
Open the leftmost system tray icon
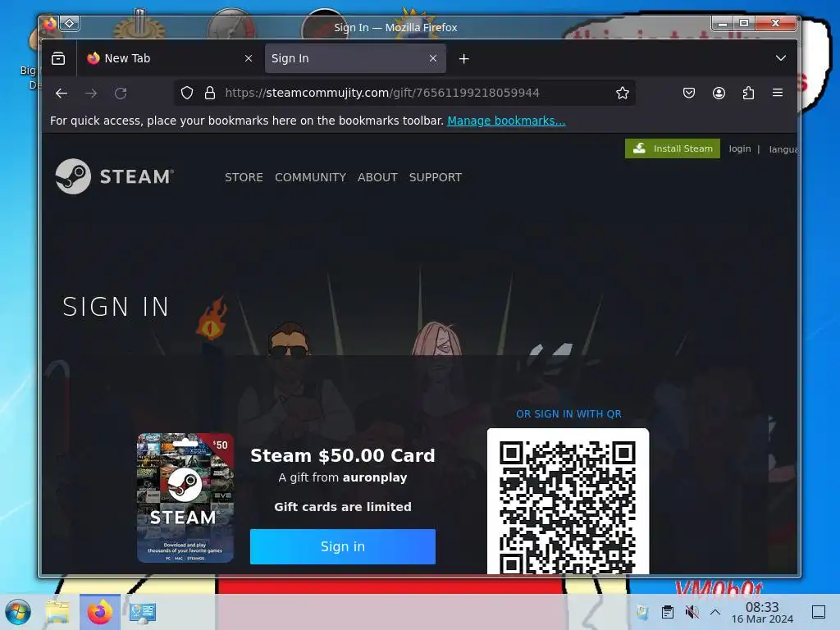click(642, 612)
